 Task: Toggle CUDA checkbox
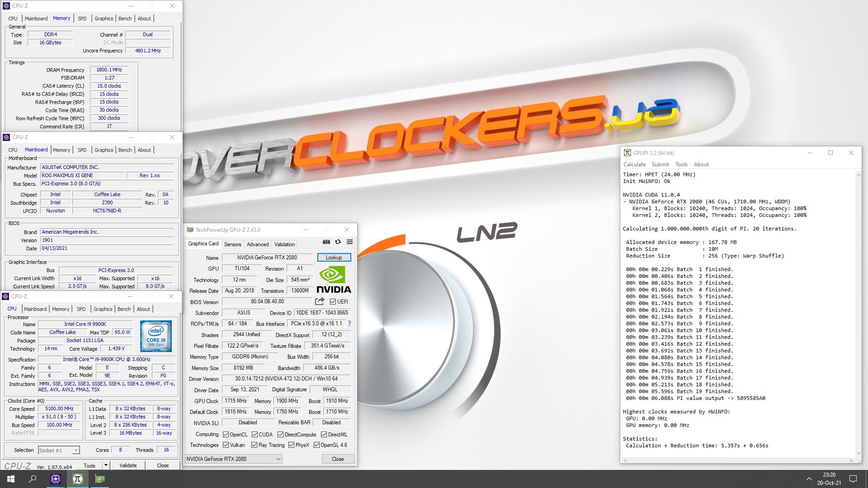[255, 435]
